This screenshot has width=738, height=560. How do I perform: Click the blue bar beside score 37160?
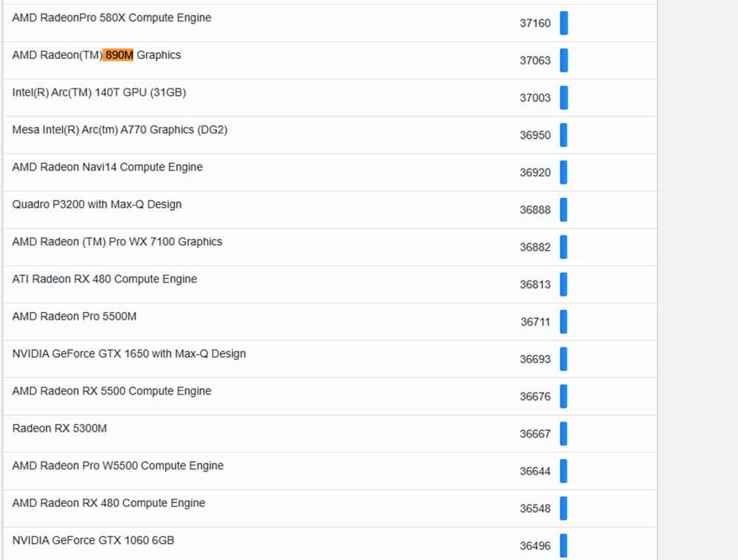point(564,23)
